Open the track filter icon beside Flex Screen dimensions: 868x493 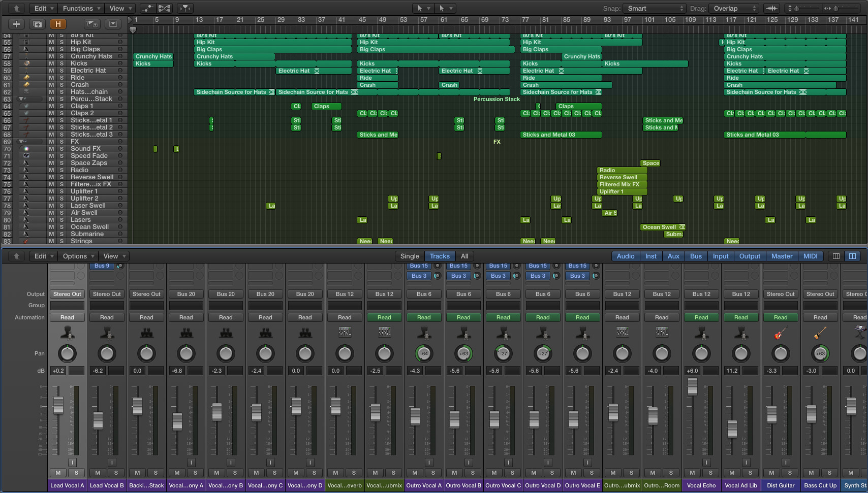[184, 8]
